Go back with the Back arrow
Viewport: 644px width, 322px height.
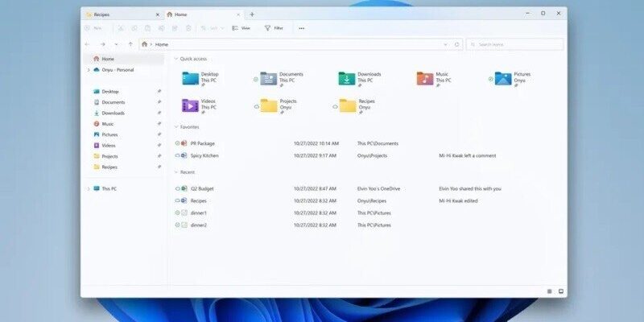87,44
